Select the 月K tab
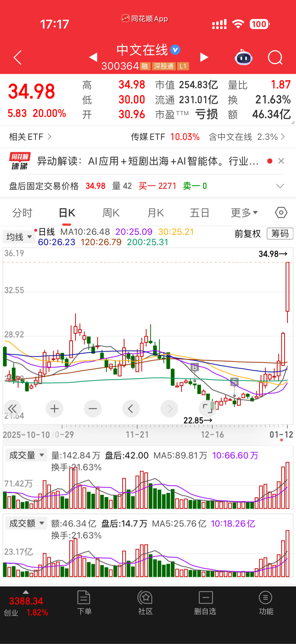This screenshot has height=644, width=296. click(156, 213)
